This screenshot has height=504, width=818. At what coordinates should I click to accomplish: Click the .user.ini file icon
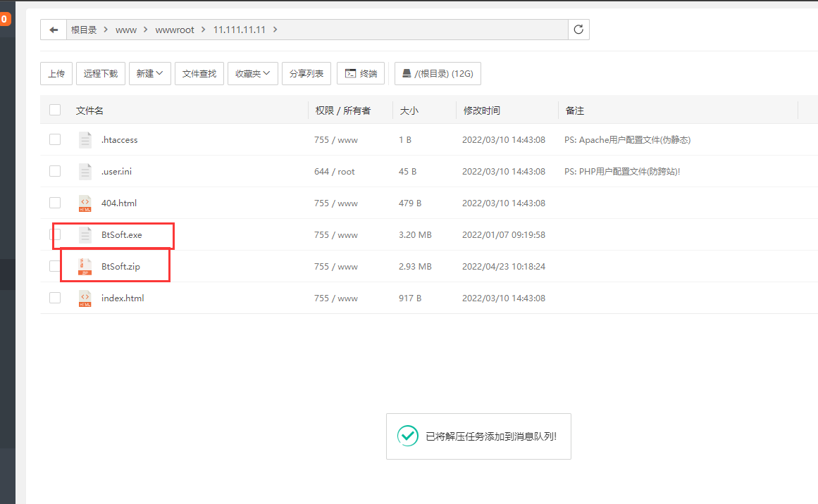85,172
